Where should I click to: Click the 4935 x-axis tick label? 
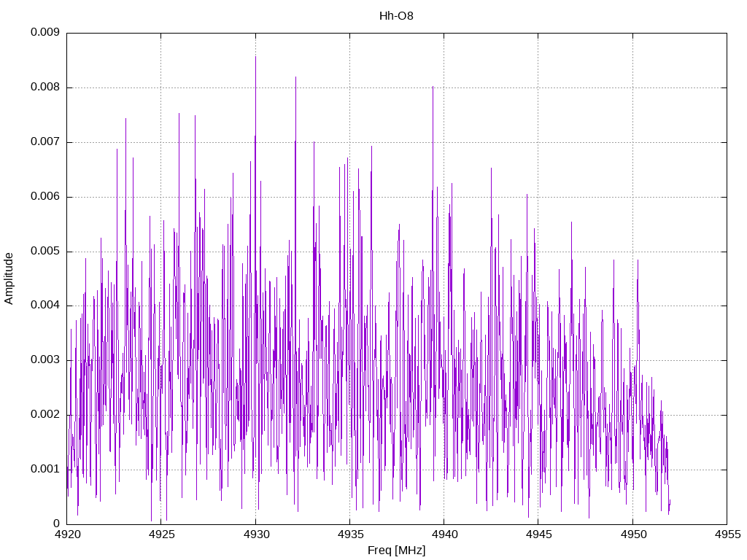point(350,534)
